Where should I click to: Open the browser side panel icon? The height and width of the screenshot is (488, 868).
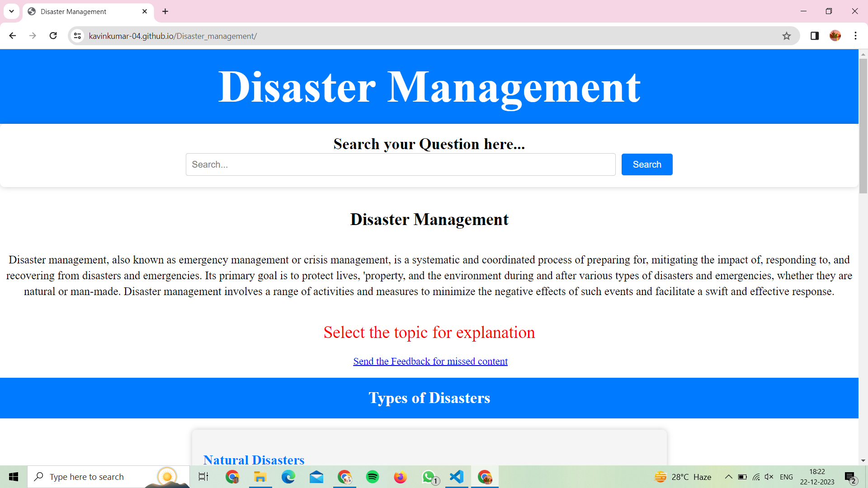click(x=815, y=36)
